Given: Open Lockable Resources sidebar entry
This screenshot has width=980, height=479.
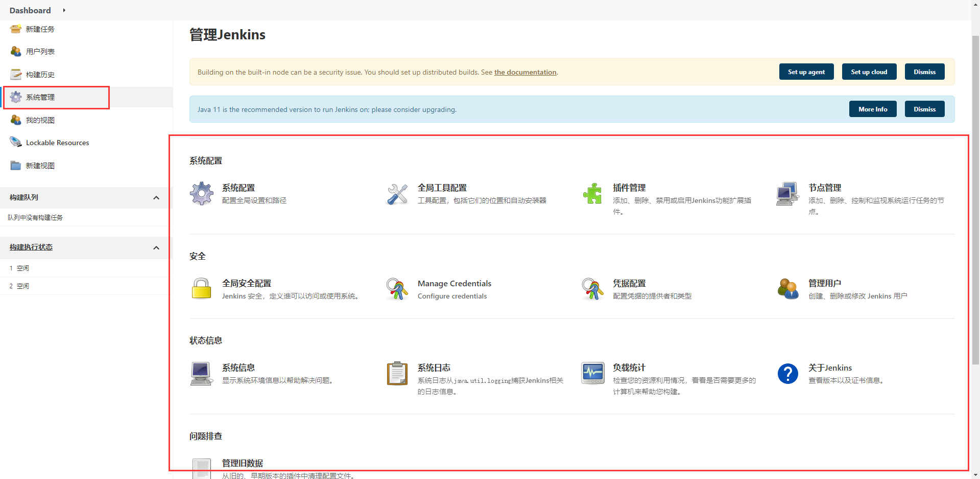Looking at the screenshot, I should pyautogui.click(x=58, y=143).
